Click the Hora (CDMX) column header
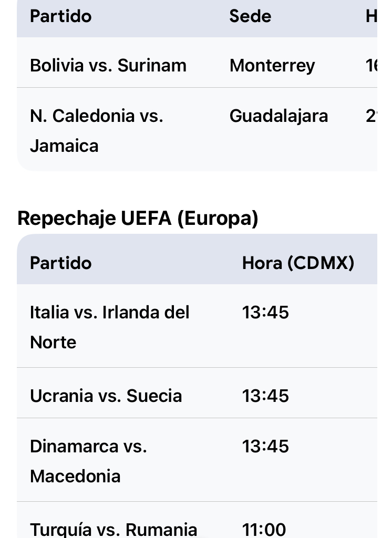The image size is (392, 538). coord(298,263)
